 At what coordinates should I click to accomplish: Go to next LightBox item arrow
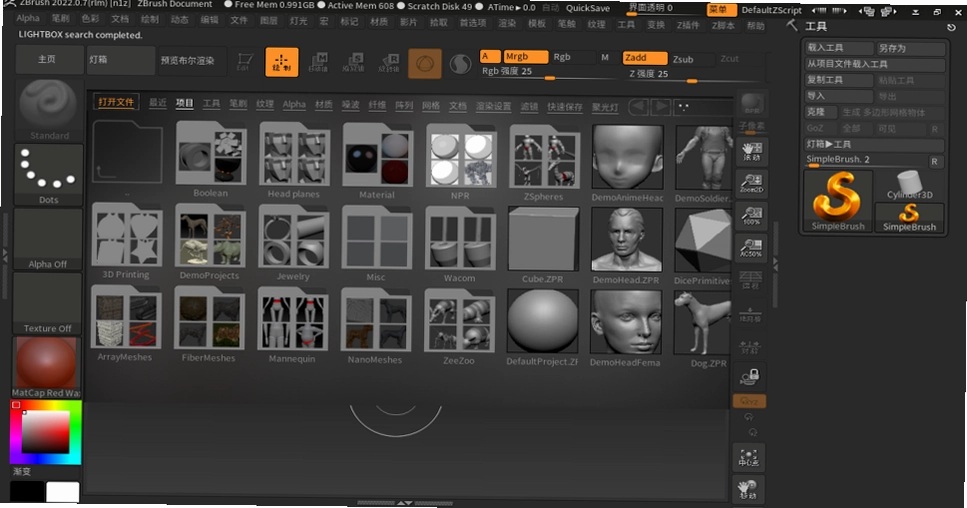(660, 107)
